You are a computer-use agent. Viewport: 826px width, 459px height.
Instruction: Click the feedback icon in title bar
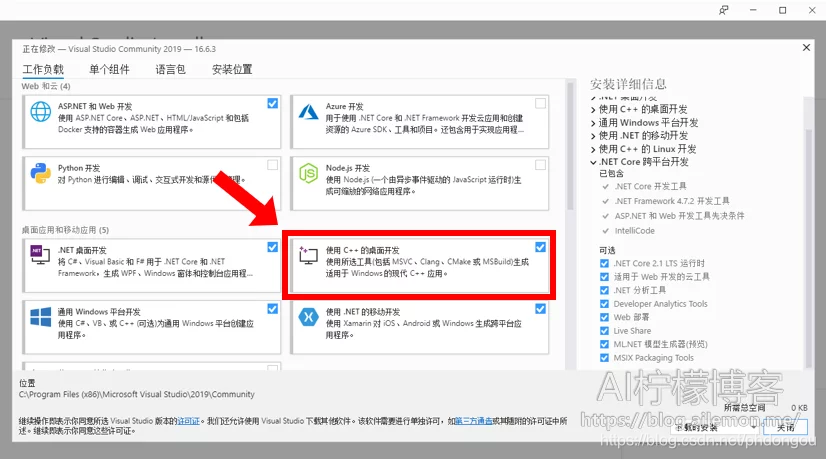[724, 10]
